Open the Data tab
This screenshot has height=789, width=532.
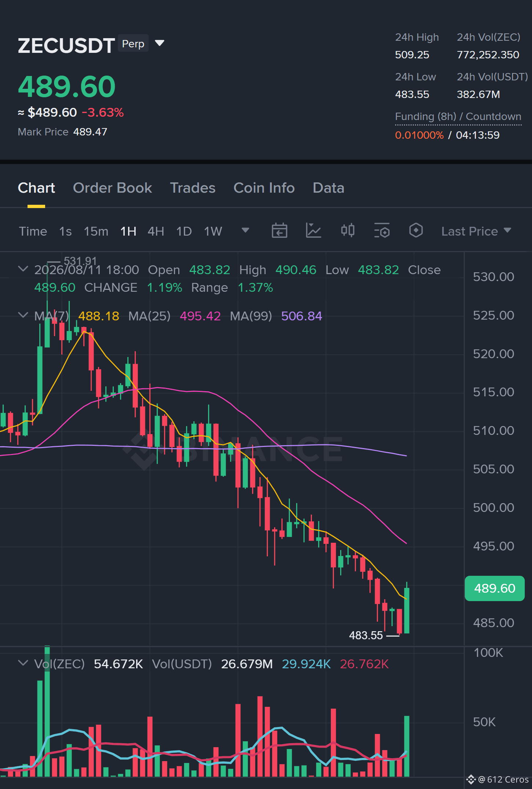click(x=328, y=188)
